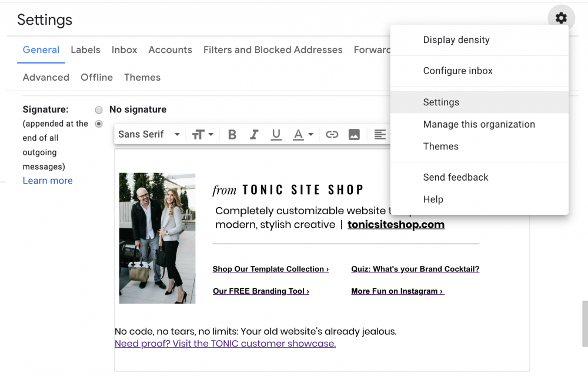Viewport: 588px width, 376px height.
Task: Enable the appended signature option
Action: click(x=98, y=124)
